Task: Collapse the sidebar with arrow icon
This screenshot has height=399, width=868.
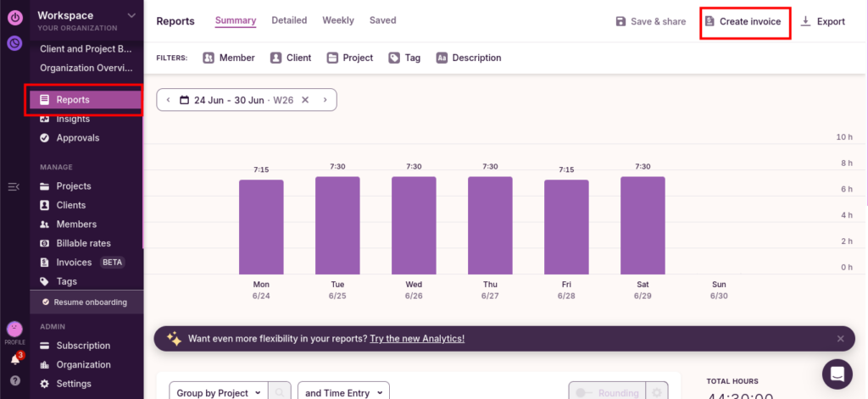Action: (x=14, y=186)
